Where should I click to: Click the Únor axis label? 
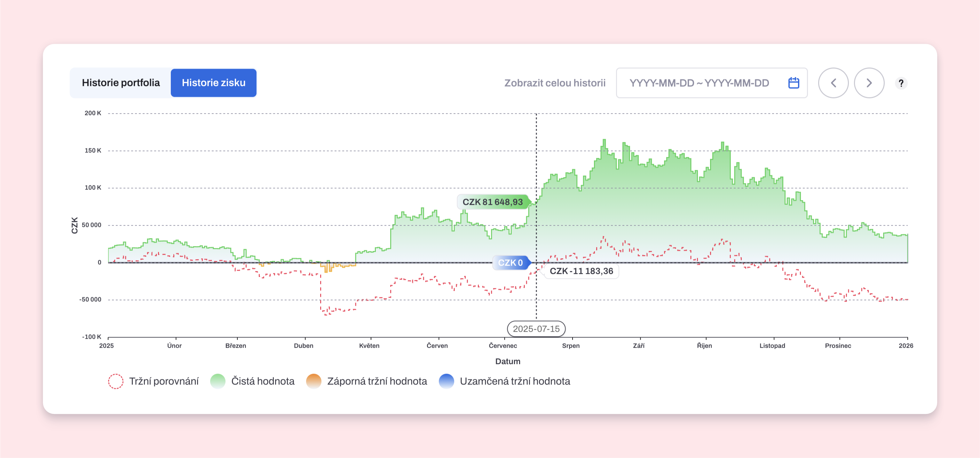174,346
